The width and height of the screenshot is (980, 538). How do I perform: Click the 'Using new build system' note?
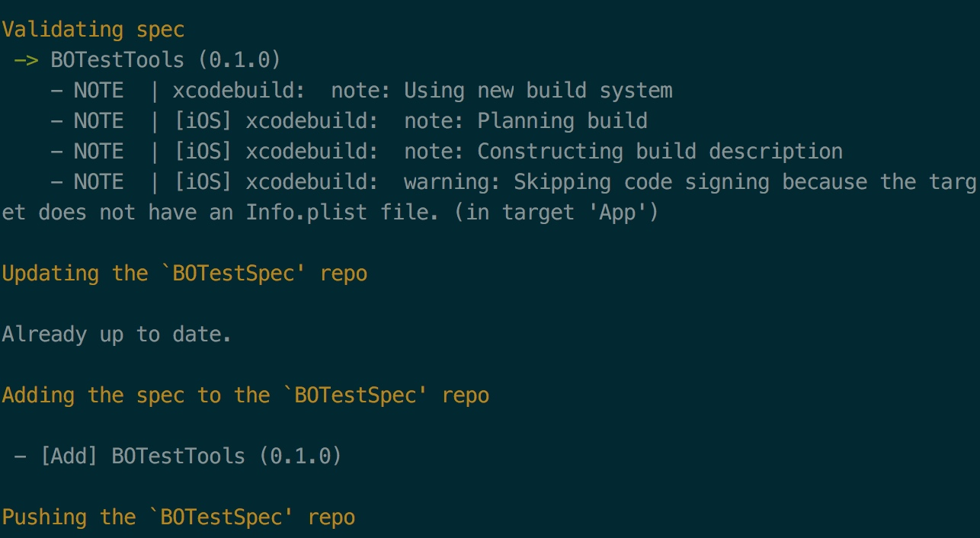[x=538, y=91]
